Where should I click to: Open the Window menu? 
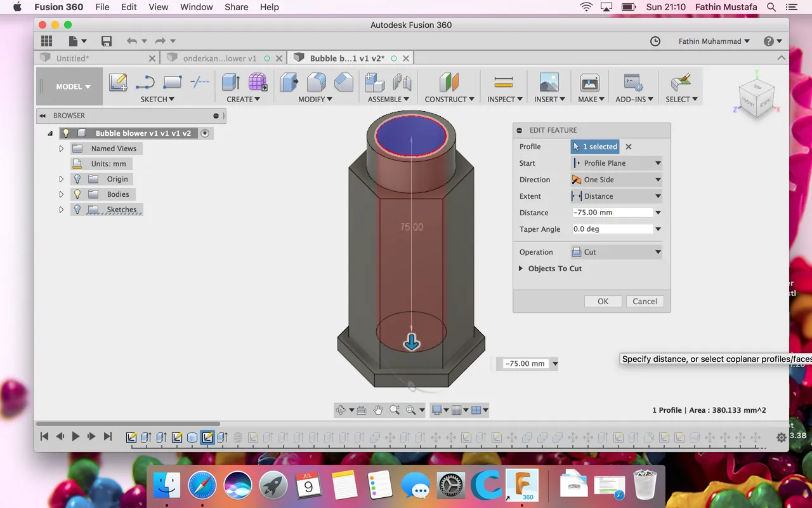tap(196, 7)
